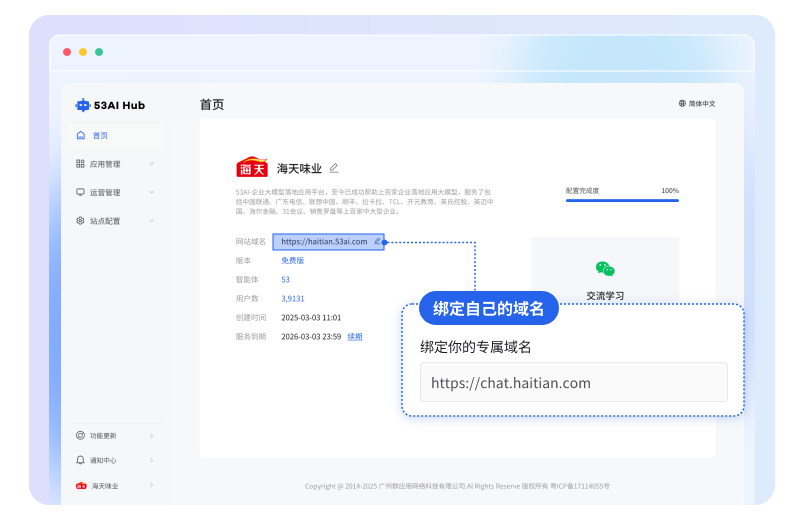Image resolution: width=805 pixels, height=520 pixels.
Task: Click the pencil icon in the website domain field
Action: click(x=377, y=241)
